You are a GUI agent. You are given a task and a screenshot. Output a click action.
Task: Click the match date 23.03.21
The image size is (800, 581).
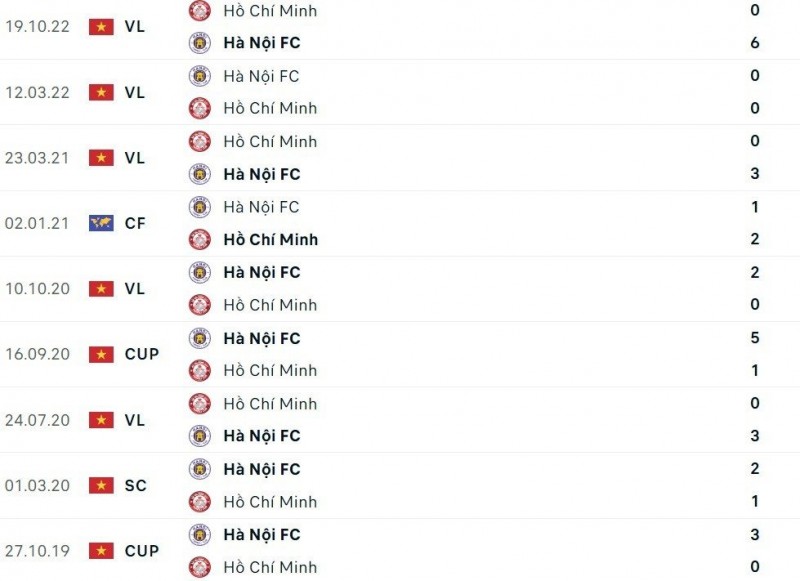point(36,158)
